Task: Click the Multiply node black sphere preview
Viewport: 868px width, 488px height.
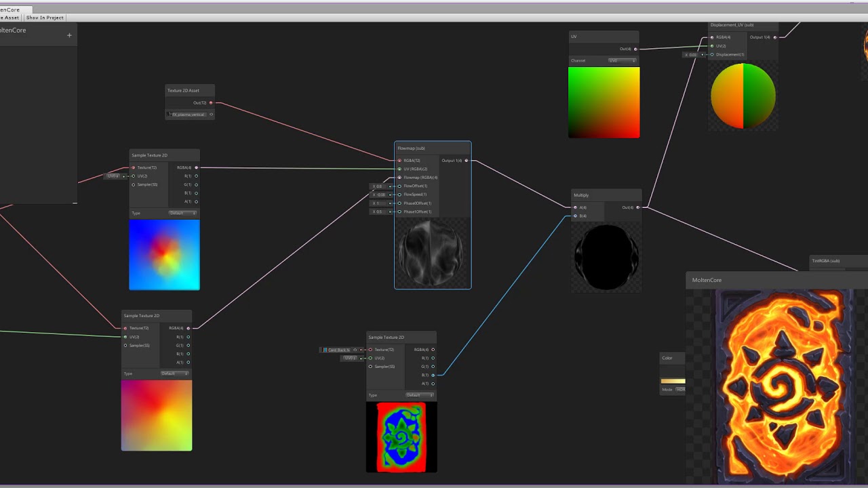Action: [x=606, y=258]
